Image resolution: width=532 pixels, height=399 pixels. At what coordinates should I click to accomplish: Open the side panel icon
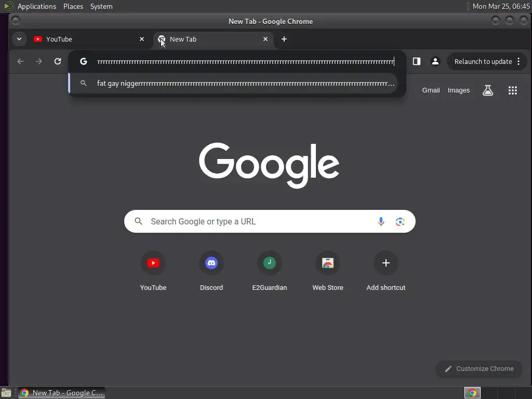(x=417, y=61)
